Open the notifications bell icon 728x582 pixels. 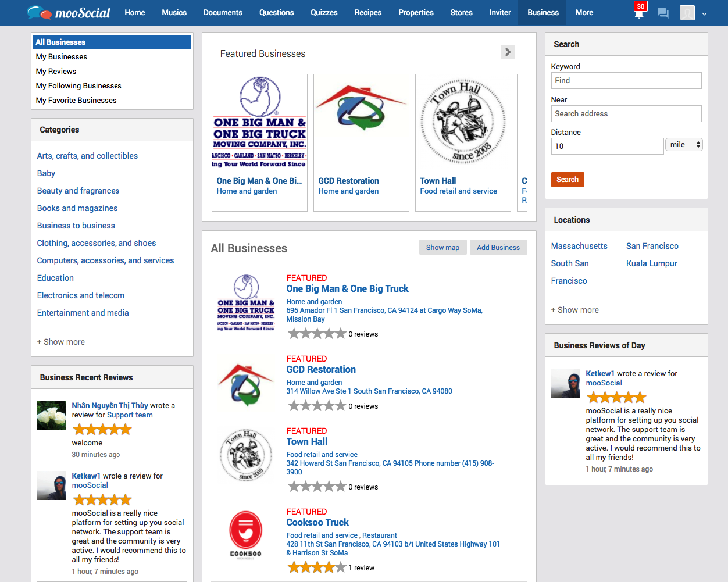[639, 13]
